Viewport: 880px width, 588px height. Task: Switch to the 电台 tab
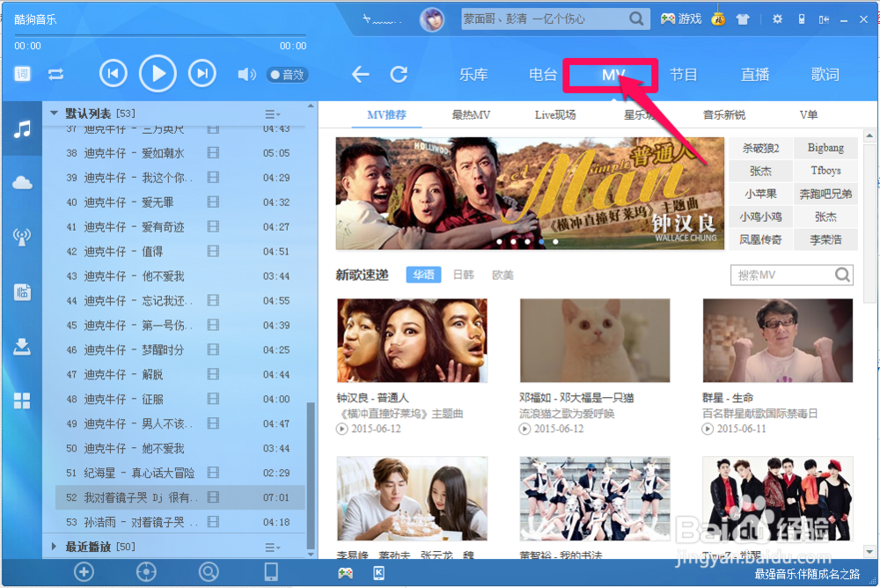coord(543,75)
